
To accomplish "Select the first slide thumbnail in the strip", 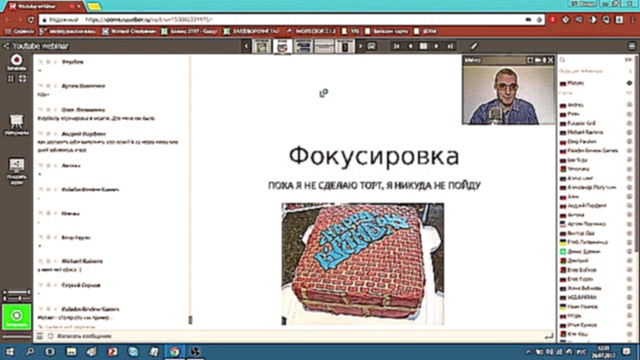I will [261, 46].
